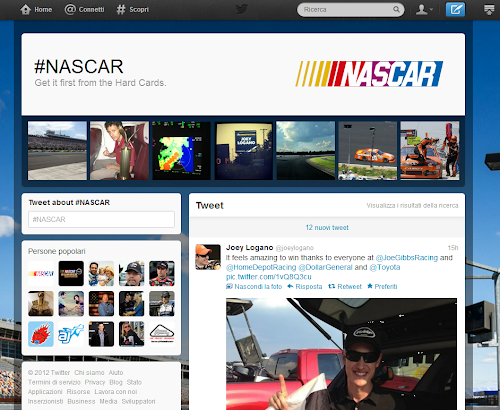The height and width of the screenshot is (410, 500).
Task: Open the weather radar map thumbnail
Action: point(181,151)
